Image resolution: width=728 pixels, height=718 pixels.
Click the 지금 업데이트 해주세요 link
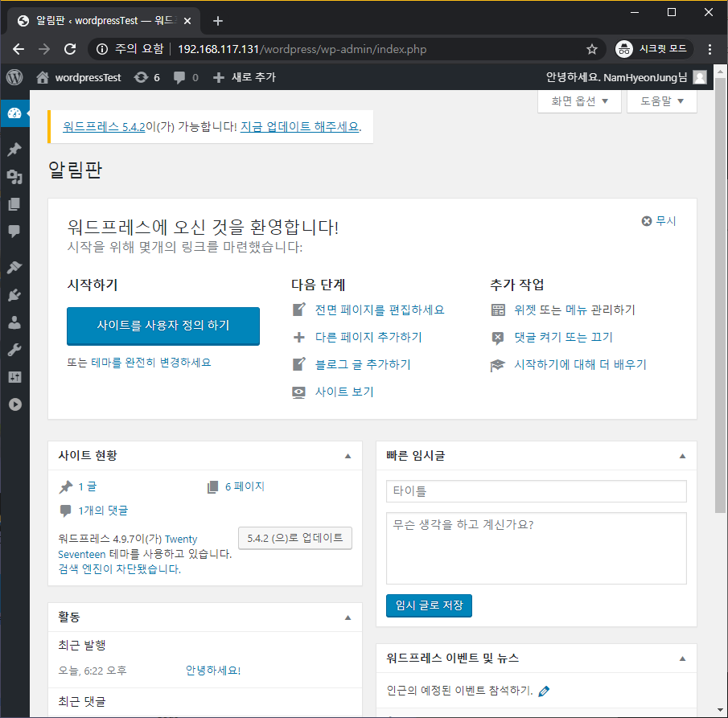[x=300, y=127]
